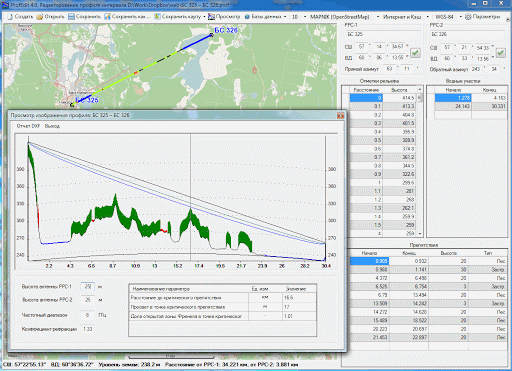
Task: Click the profile chart vertical cursor line
Action: (x=191, y=197)
